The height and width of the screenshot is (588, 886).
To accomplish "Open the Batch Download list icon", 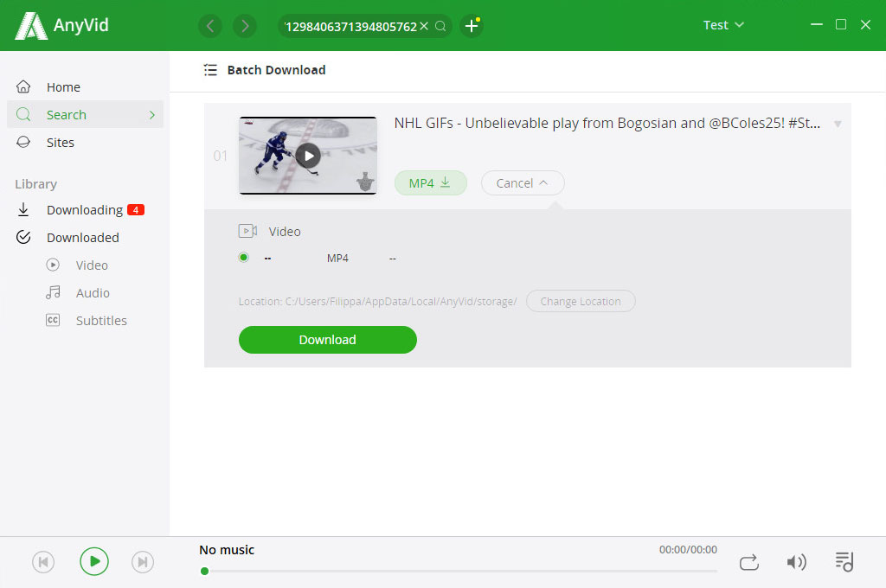I will tap(210, 70).
